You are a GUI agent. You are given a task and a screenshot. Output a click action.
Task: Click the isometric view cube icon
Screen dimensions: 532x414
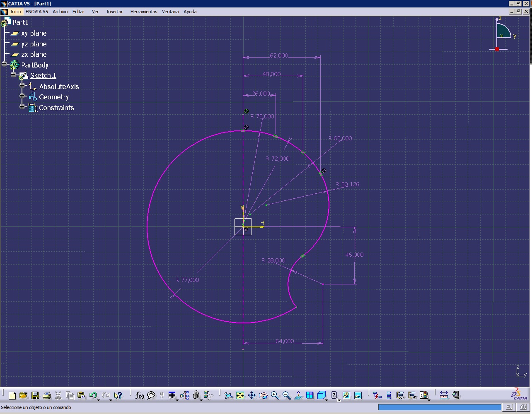click(x=321, y=395)
